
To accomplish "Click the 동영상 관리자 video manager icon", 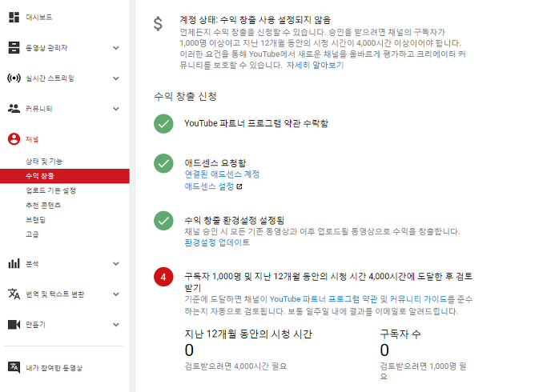I will coord(14,47).
